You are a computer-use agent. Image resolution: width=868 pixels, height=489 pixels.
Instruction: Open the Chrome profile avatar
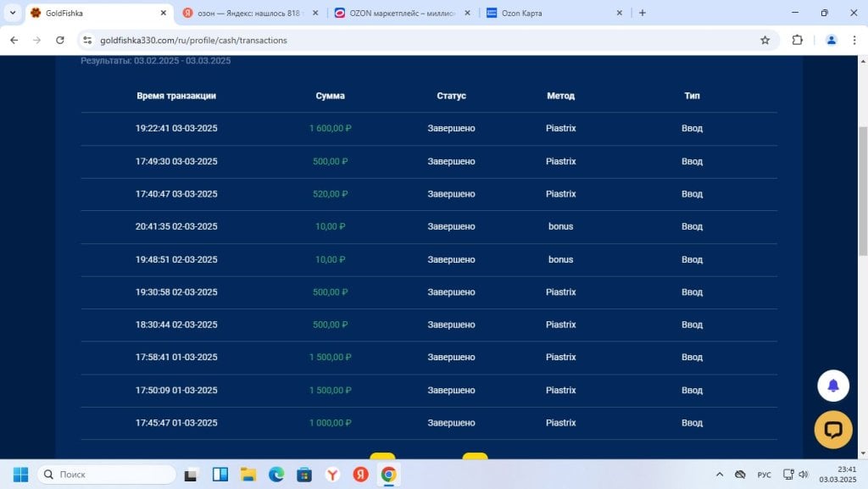831,40
